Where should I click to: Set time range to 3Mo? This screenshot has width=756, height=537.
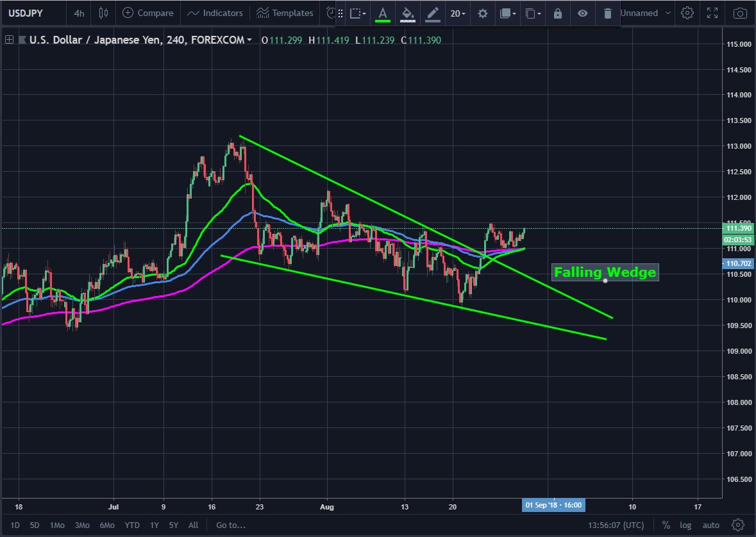click(82, 525)
